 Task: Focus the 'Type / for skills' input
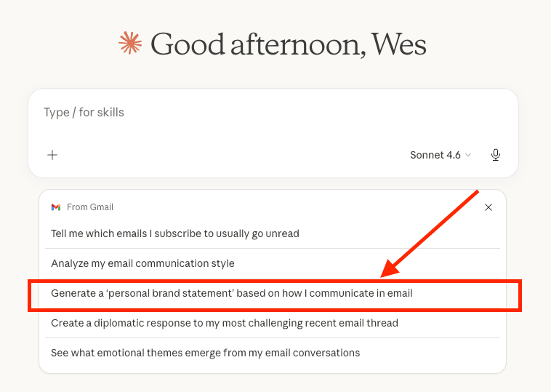[218, 113]
